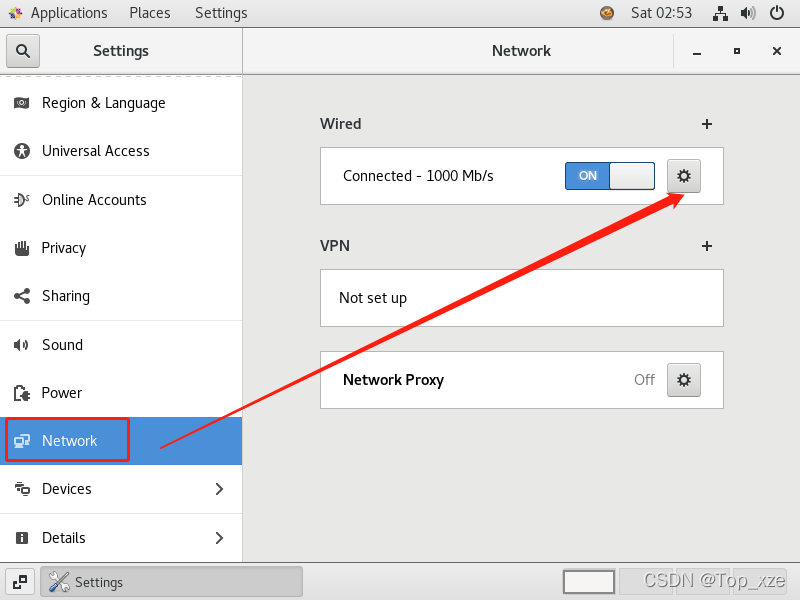Open the Applications menu
Image resolution: width=800 pixels, height=600 pixels.
pyautogui.click(x=69, y=13)
